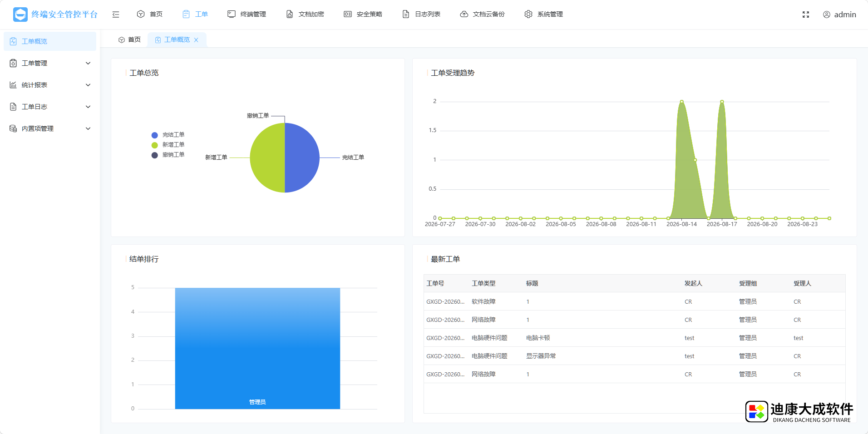Click the 标题 column header

(x=532, y=283)
